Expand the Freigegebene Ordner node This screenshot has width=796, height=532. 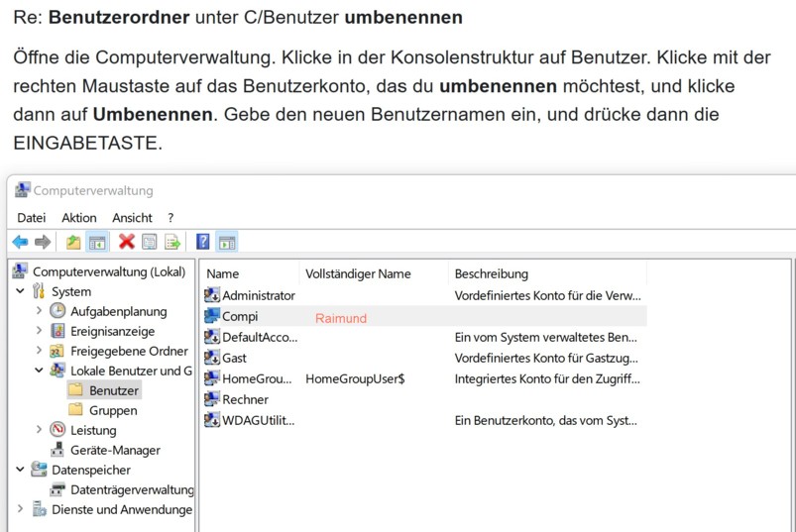coord(39,350)
